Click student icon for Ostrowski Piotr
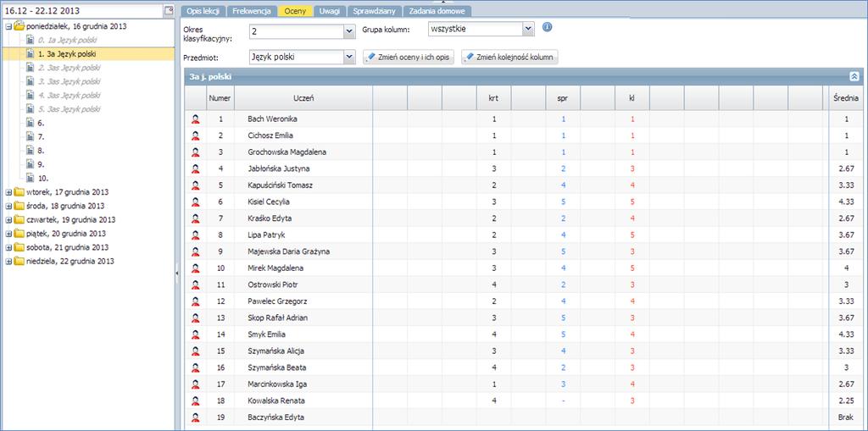The width and height of the screenshot is (868, 431). pyautogui.click(x=196, y=285)
